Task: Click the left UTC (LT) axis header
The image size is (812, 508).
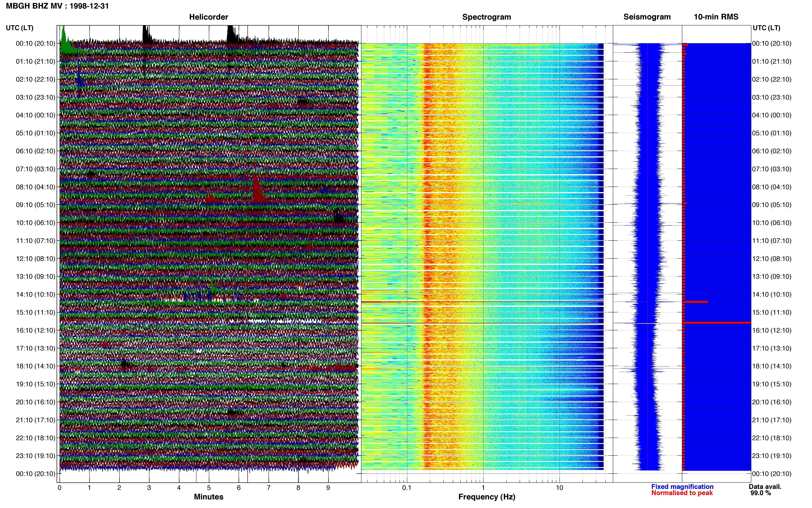Action: [x=19, y=28]
